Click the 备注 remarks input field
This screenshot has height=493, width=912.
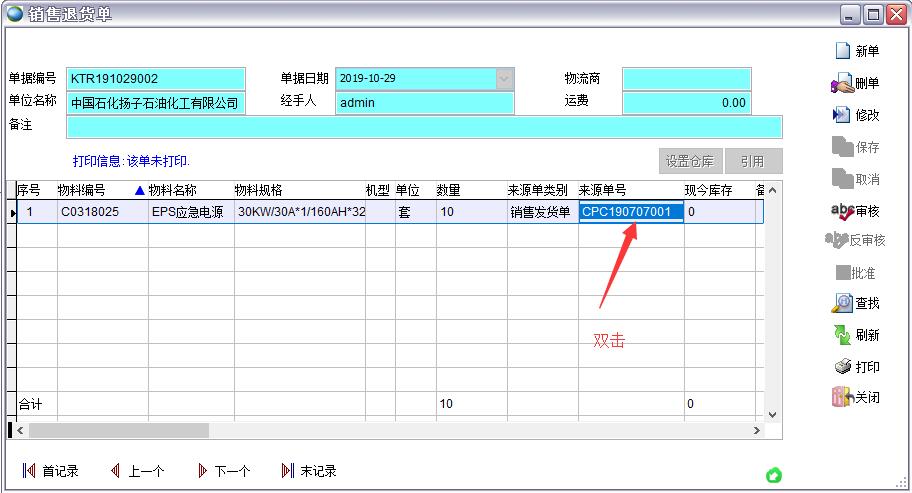424,127
